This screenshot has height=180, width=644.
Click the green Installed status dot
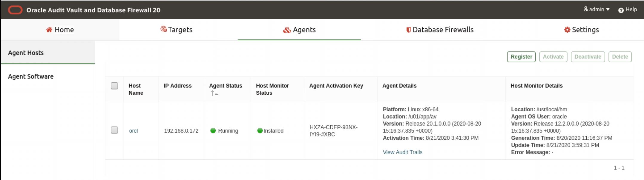(260, 130)
